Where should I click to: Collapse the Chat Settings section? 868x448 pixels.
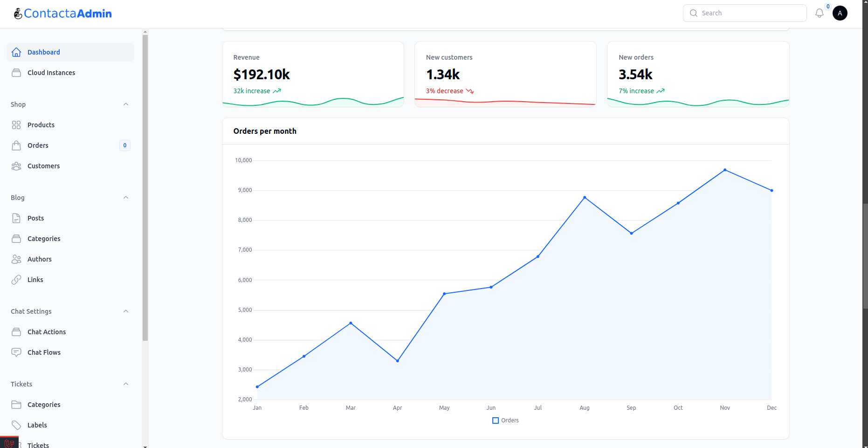(126, 311)
